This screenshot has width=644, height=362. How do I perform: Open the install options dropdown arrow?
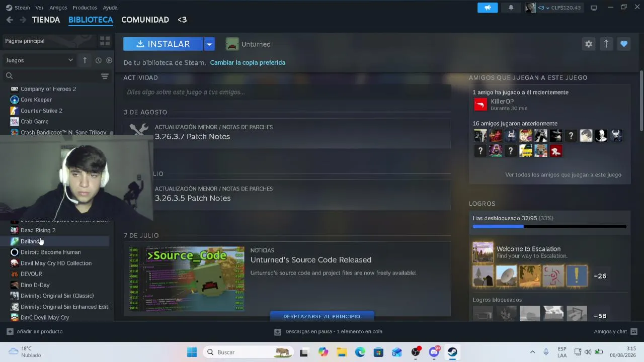click(209, 44)
